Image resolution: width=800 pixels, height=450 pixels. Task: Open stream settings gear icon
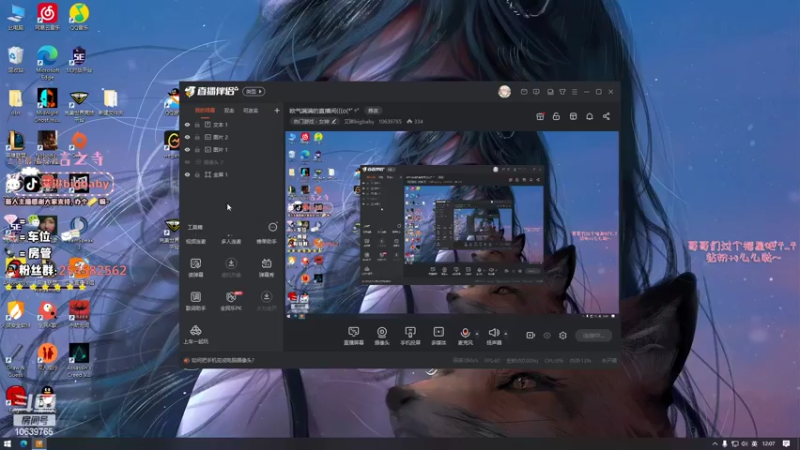563,335
